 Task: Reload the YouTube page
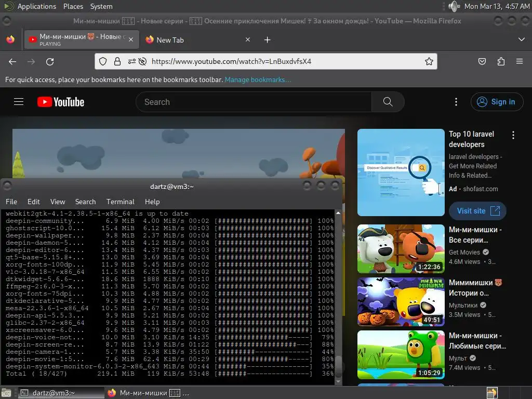click(50, 61)
